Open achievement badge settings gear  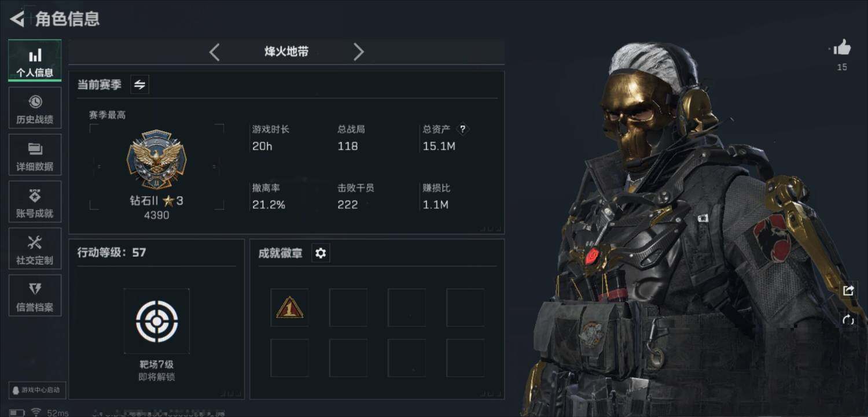click(x=321, y=253)
